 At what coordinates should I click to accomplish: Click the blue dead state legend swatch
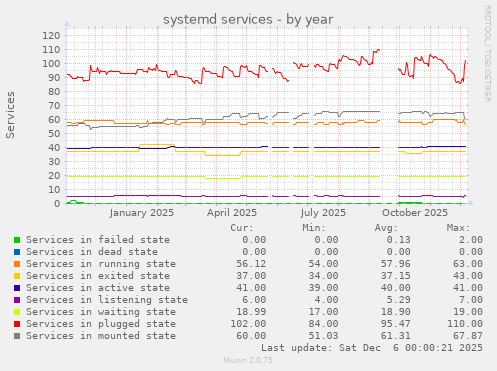[17, 252]
